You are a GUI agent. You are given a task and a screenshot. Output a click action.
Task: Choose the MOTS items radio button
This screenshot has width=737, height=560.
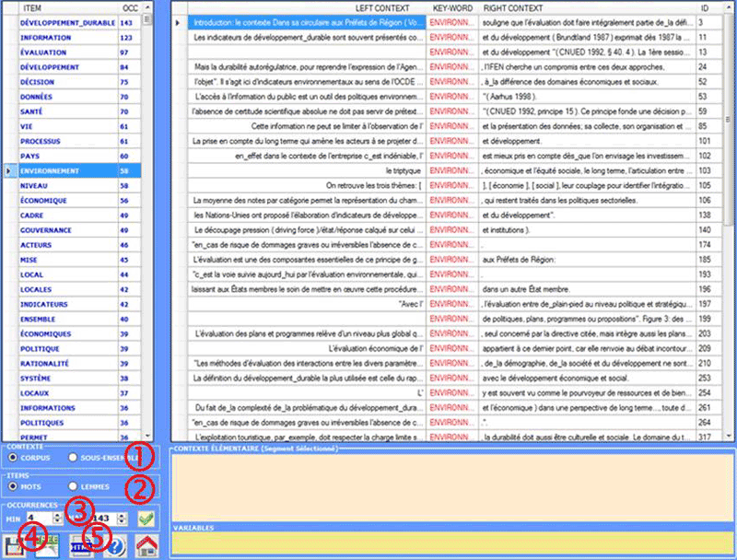click(x=13, y=486)
